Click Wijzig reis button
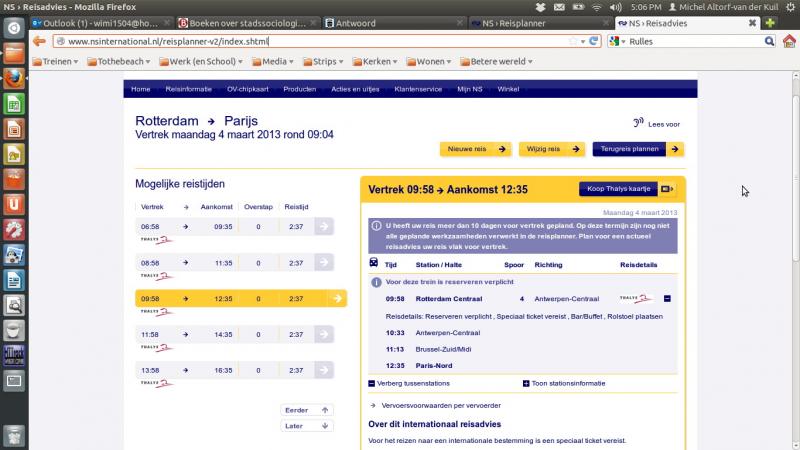The height and width of the screenshot is (450, 800). [x=552, y=149]
